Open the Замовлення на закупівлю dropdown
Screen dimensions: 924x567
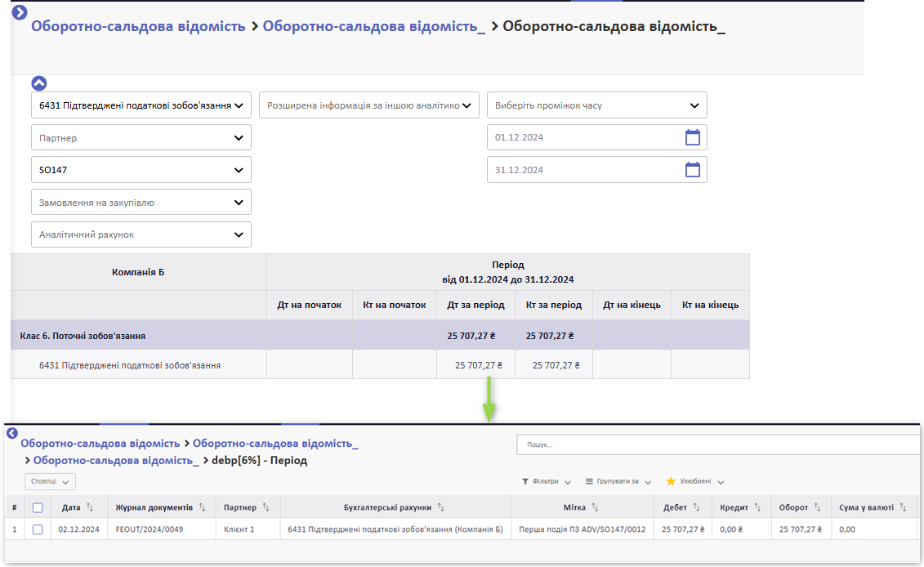pos(141,202)
